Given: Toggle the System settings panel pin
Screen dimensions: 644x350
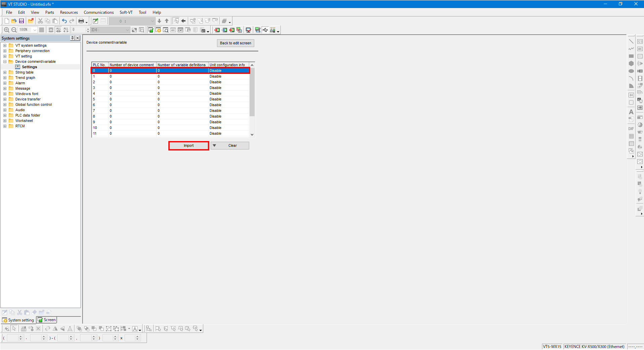Looking at the screenshot, I should click(x=72, y=38).
